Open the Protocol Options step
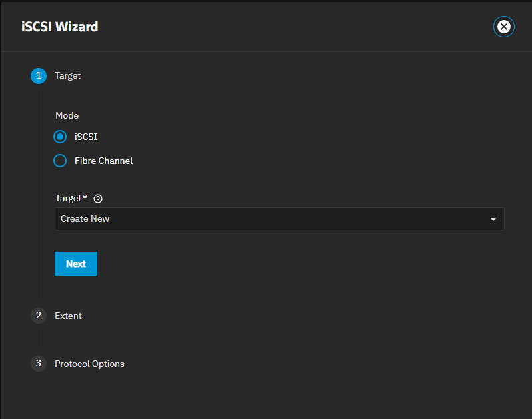Viewport: 532px width, 419px height. point(89,364)
